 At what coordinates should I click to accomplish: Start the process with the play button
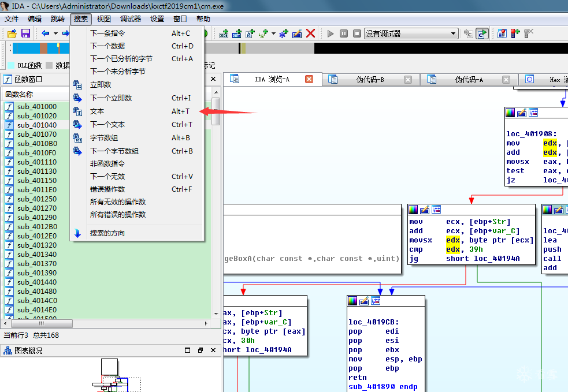[331, 33]
